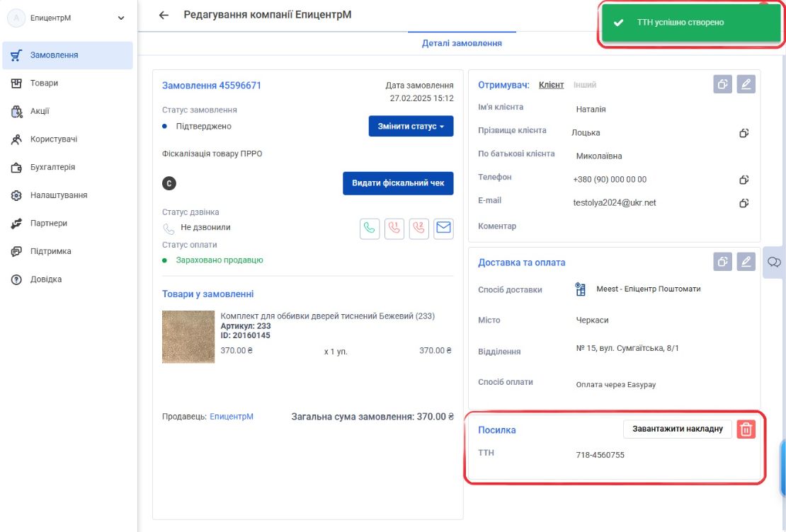Copy the client's phone number

tap(744, 179)
